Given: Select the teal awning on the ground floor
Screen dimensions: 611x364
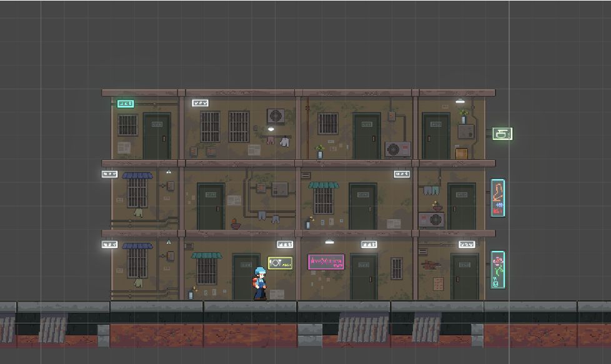Looking at the screenshot, I should (x=207, y=255).
